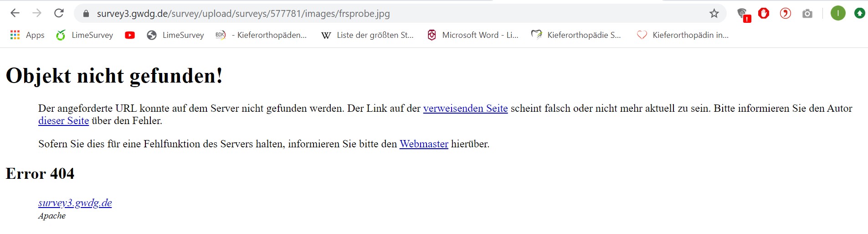View site info via the padlock icon
Viewport: 868px width, 234px height.
tap(86, 14)
